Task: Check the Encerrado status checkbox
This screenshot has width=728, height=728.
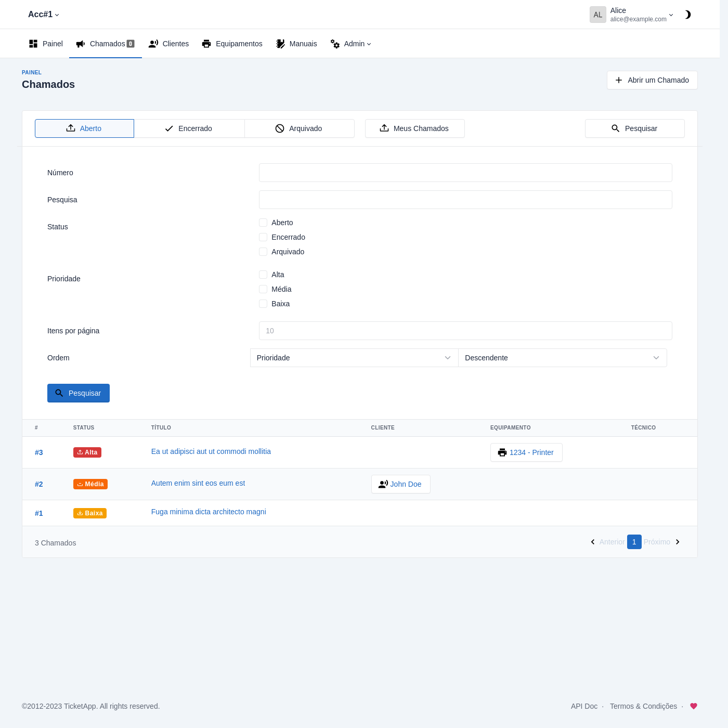Action: pyautogui.click(x=263, y=237)
